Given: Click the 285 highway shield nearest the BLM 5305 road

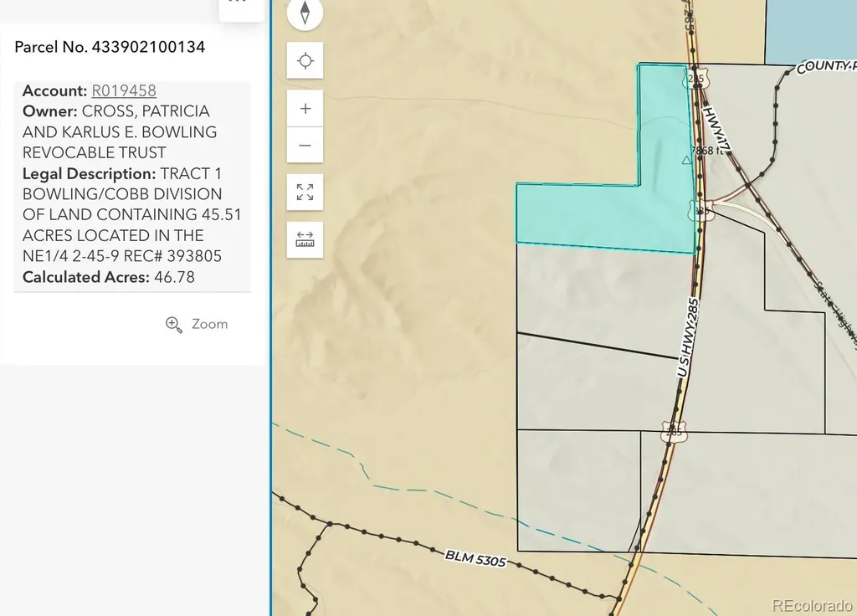Looking at the screenshot, I should (x=674, y=432).
